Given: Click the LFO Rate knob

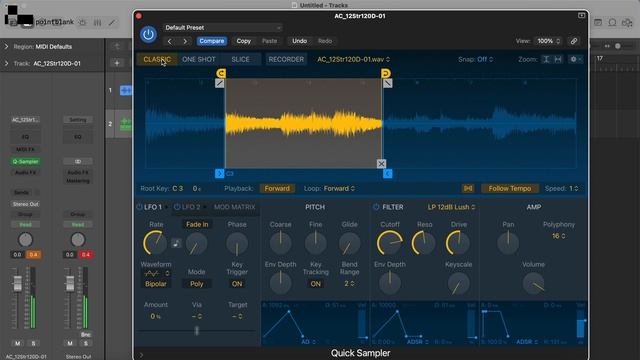Looking at the screenshot, I should pos(155,243).
